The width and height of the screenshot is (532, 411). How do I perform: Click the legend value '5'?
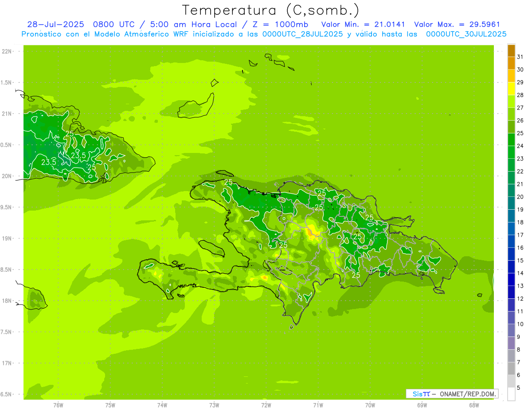519,388
